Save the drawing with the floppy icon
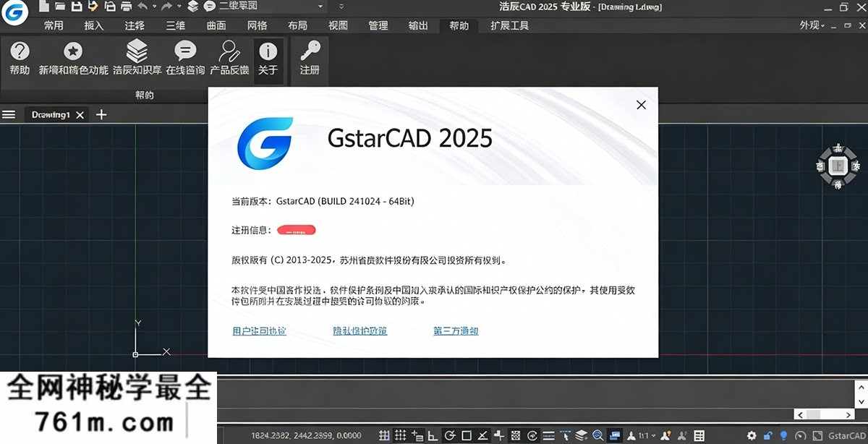 (x=77, y=7)
